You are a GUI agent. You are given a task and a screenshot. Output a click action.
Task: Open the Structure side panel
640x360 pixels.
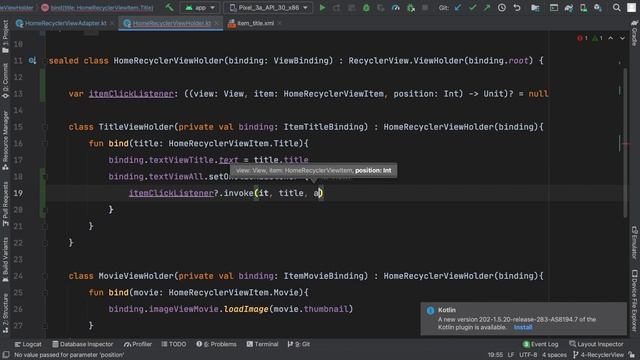point(5,313)
